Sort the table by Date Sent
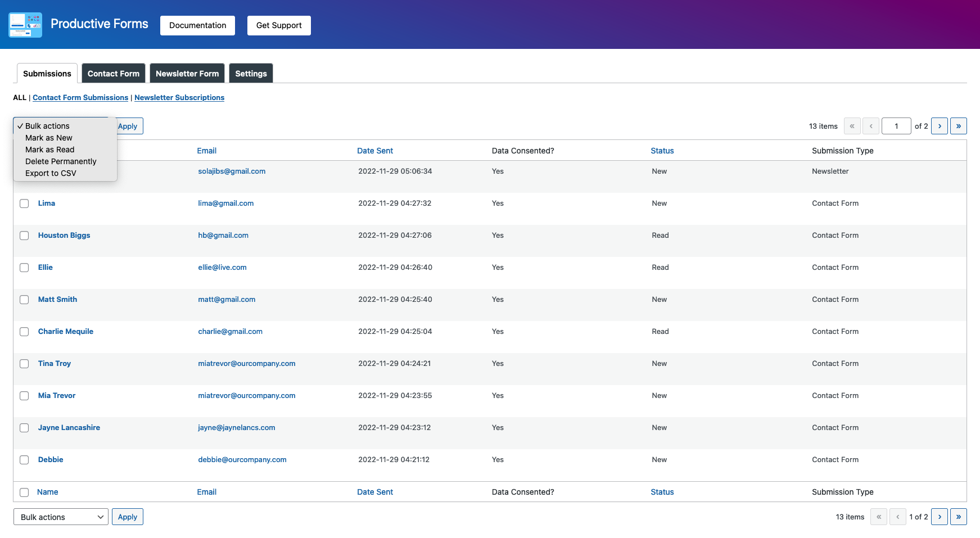Image resolution: width=980 pixels, height=538 pixels. click(374, 151)
